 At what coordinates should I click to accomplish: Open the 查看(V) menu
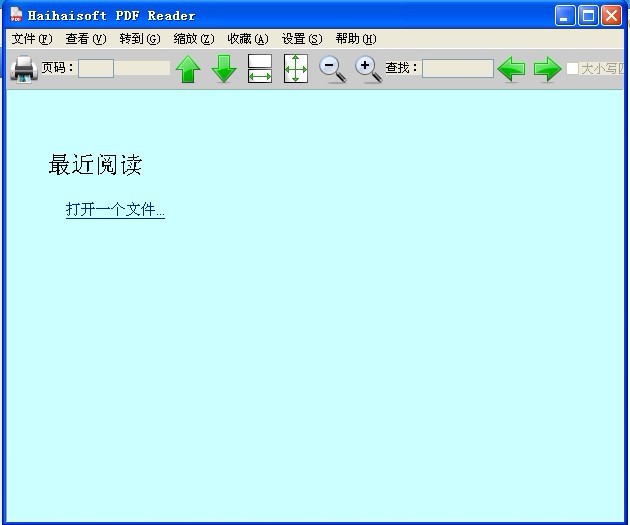pyautogui.click(x=86, y=39)
